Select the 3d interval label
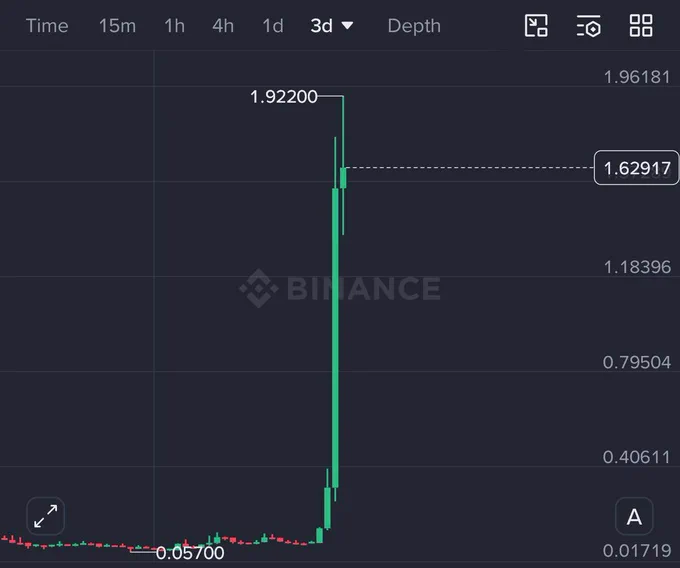Image resolution: width=680 pixels, height=568 pixels. 322,26
